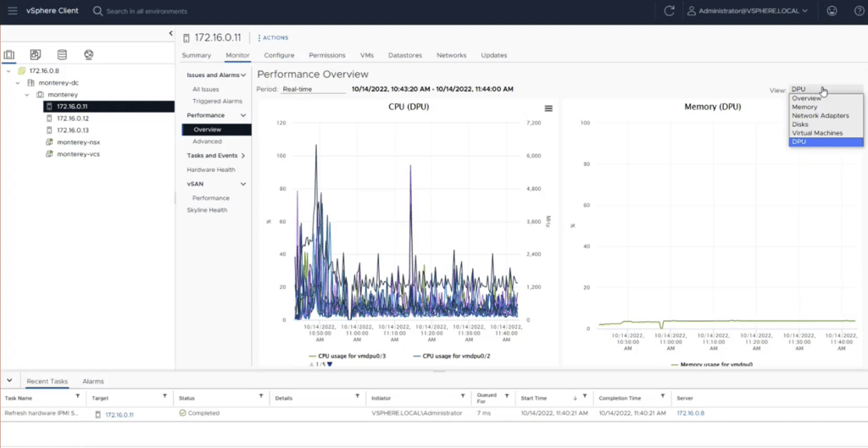Screen dimensions: 868x448
Task: Filter the Target column
Action: click(165, 396)
